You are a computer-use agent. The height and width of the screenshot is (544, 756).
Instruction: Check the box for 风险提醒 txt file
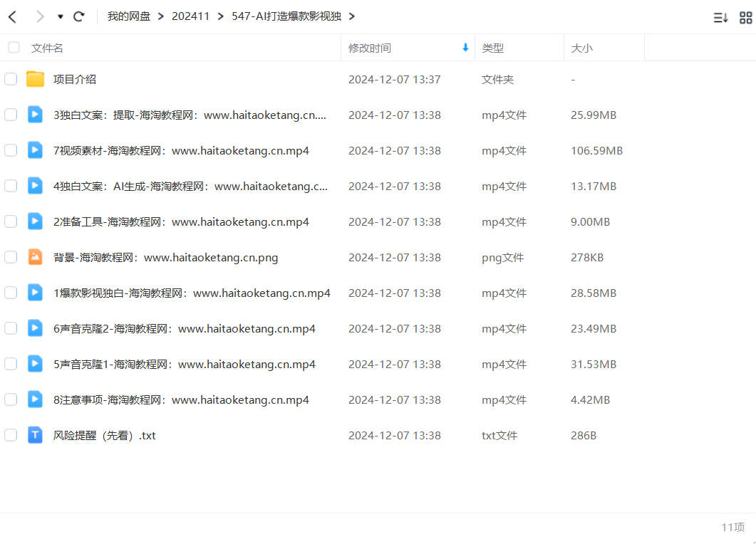[x=11, y=436]
